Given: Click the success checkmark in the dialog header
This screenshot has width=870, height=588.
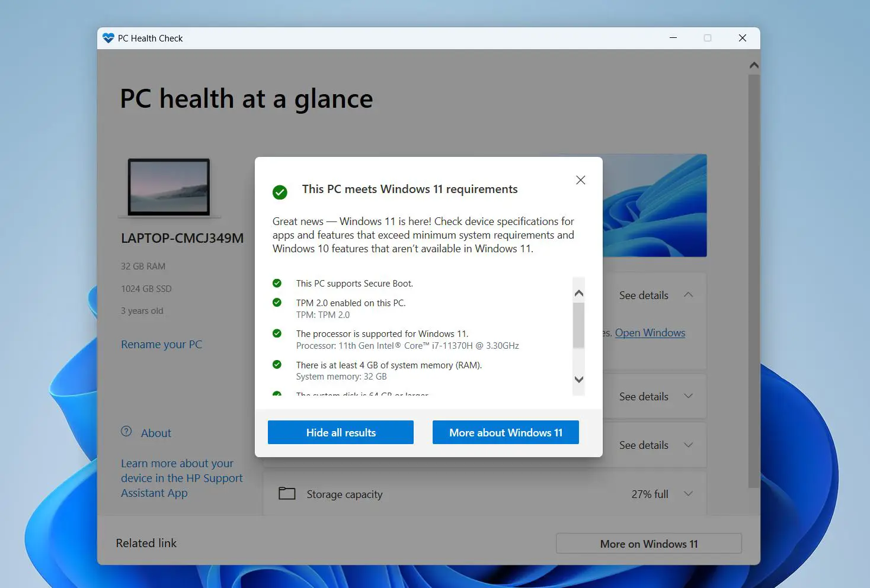Looking at the screenshot, I should click(x=280, y=192).
